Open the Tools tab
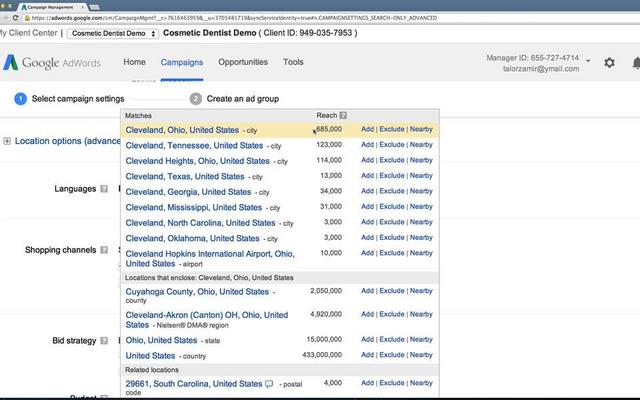The image size is (640, 400). tap(293, 62)
